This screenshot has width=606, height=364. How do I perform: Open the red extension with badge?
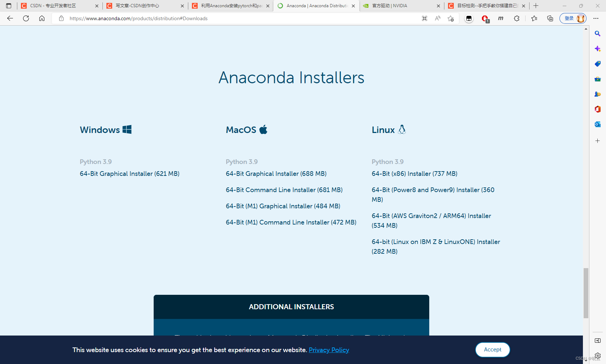pyautogui.click(x=485, y=19)
